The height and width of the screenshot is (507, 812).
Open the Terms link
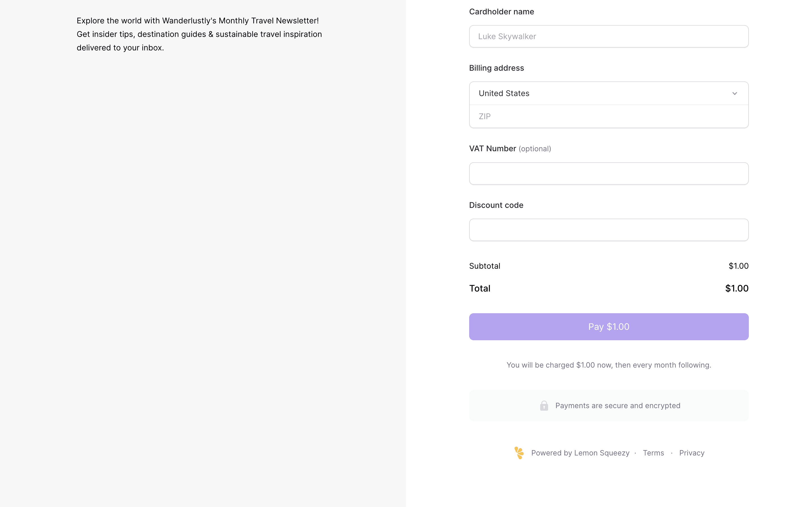[x=653, y=453]
